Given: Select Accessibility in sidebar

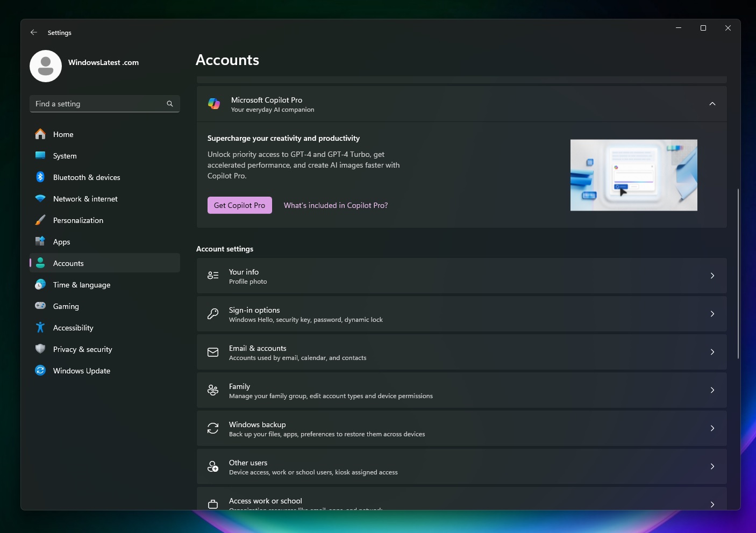Looking at the screenshot, I should 105,327.
